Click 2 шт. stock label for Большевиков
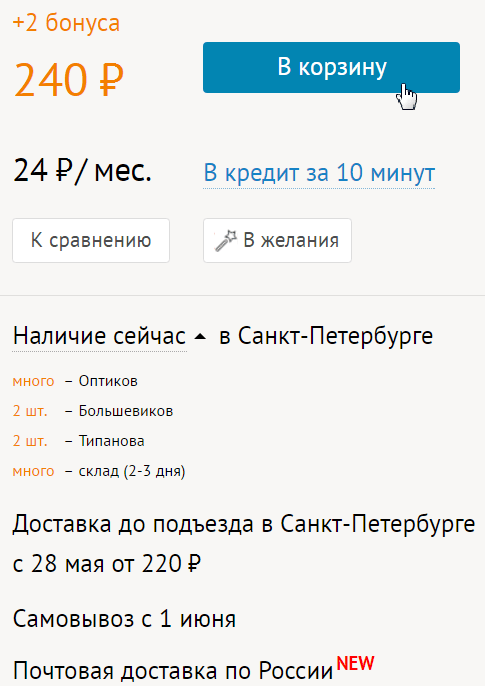Image resolution: width=485 pixels, height=686 pixels. coord(30,411)
